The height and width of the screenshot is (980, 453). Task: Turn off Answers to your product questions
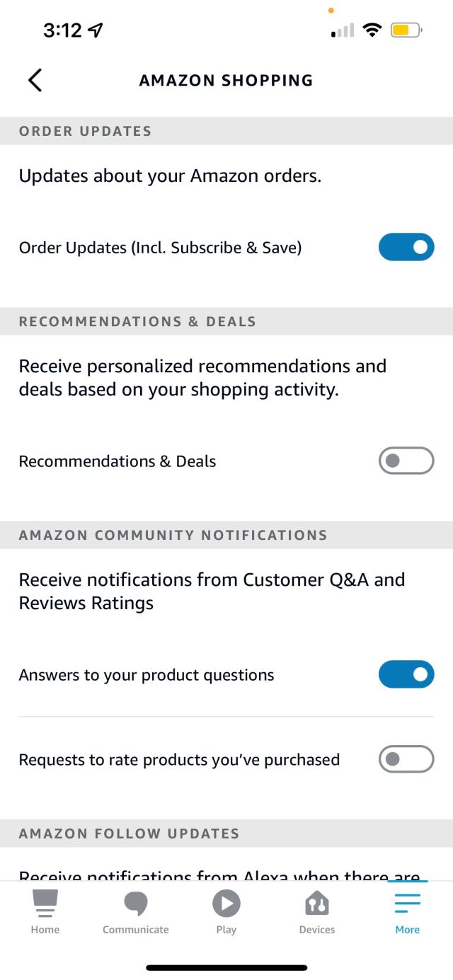[406, 674]
